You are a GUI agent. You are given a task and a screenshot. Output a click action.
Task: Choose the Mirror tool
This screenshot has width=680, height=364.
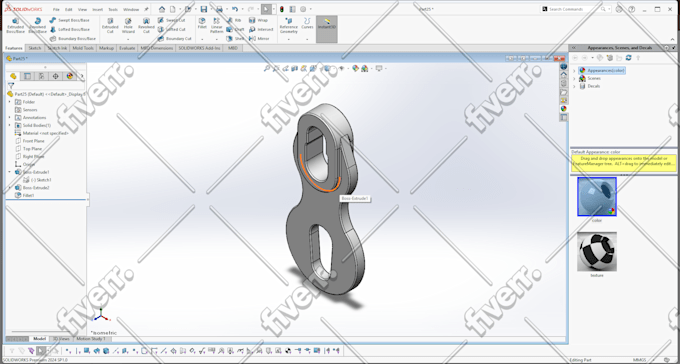(x=259, y=39)
